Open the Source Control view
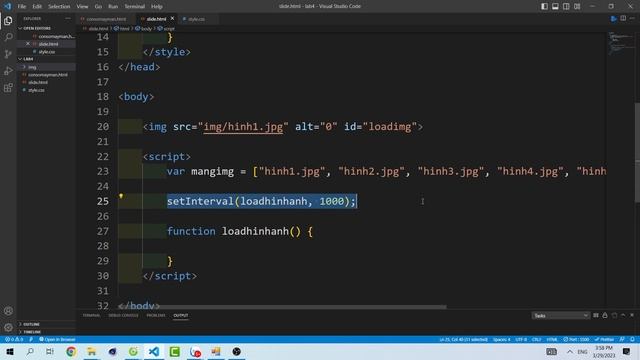Viewport: 640px width, 360px height. point(8,54)
